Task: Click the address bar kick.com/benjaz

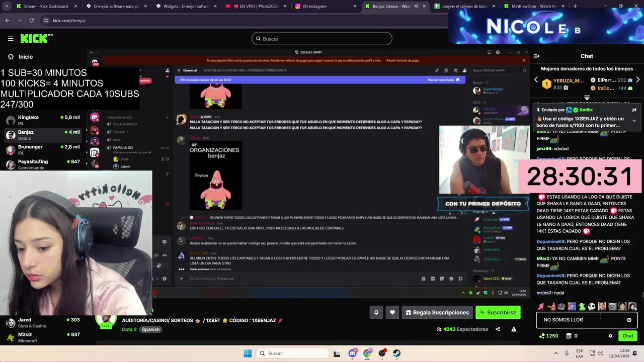Action: pos(69,21)
